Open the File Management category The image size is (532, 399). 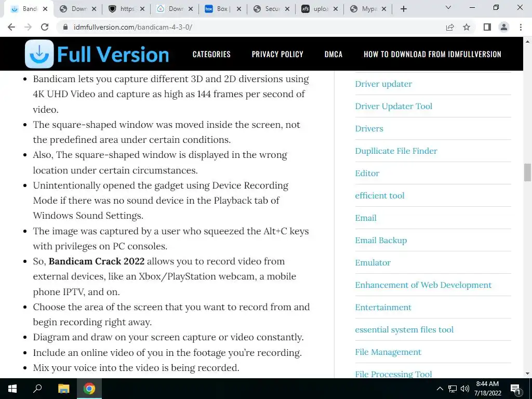click(x=388, y=352)
